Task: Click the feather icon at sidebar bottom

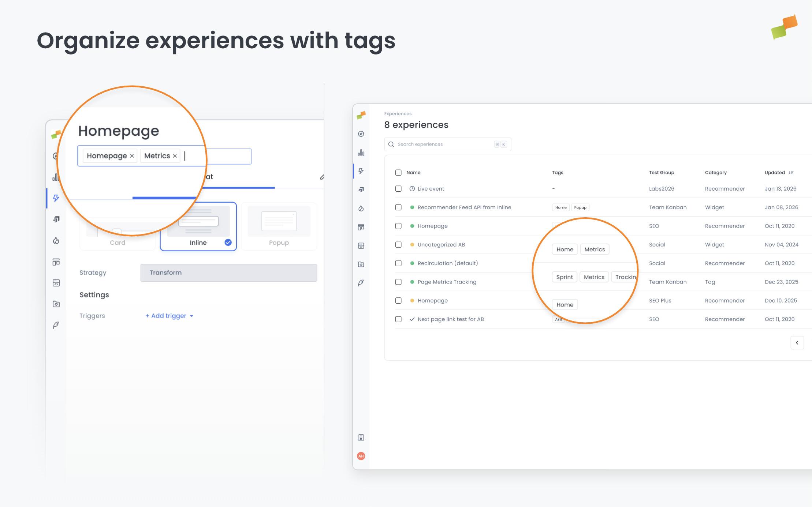Action: click(361, 282)
